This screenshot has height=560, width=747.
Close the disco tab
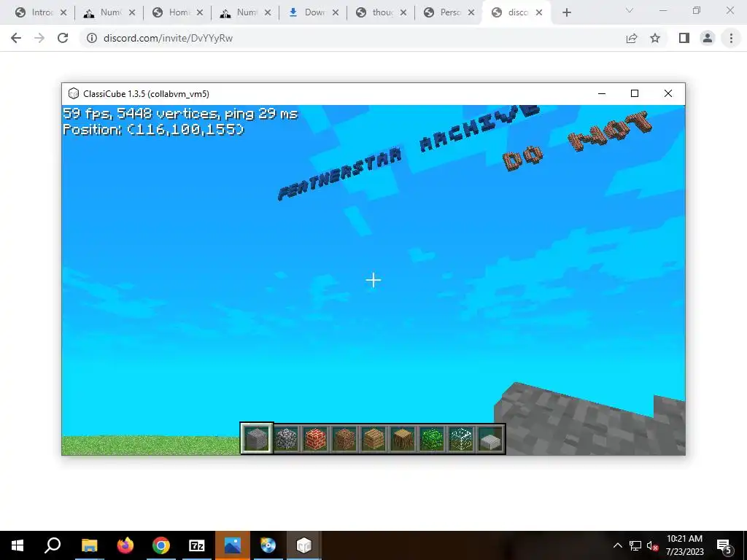(x=539, y=13)
